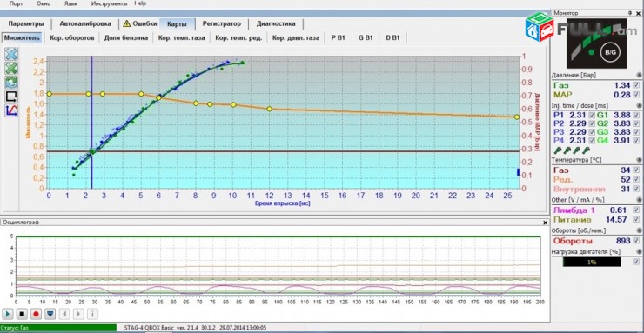Collapse the Нагрузка двигателя [%] section
The height and width of the screenshot is (333, 644).
(638, 251)
